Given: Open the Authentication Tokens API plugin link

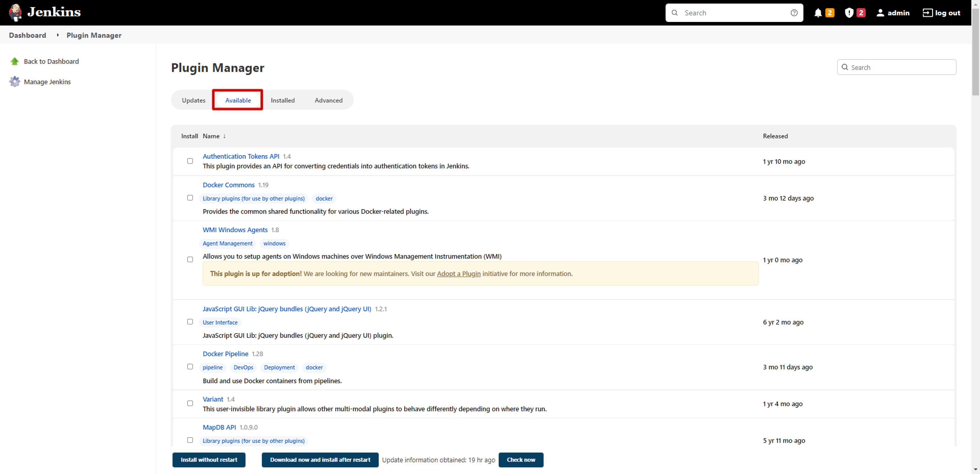Looking at the screenshot, I should coord(241,156).
